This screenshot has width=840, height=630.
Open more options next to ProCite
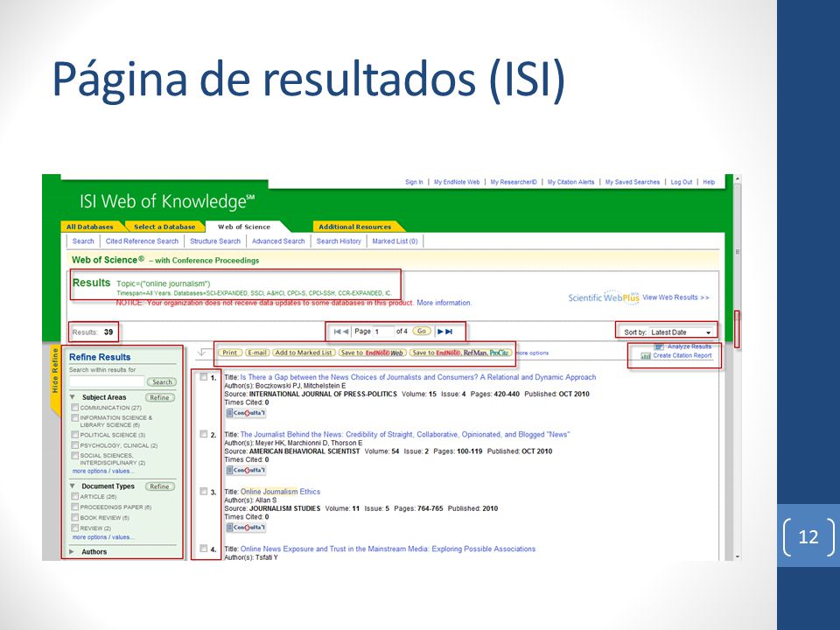[x=531, y=353]
